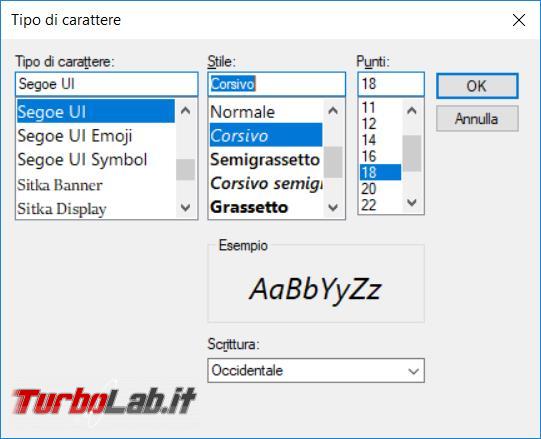Set font size to 22
541x439 pixels.
click(380, 205)
